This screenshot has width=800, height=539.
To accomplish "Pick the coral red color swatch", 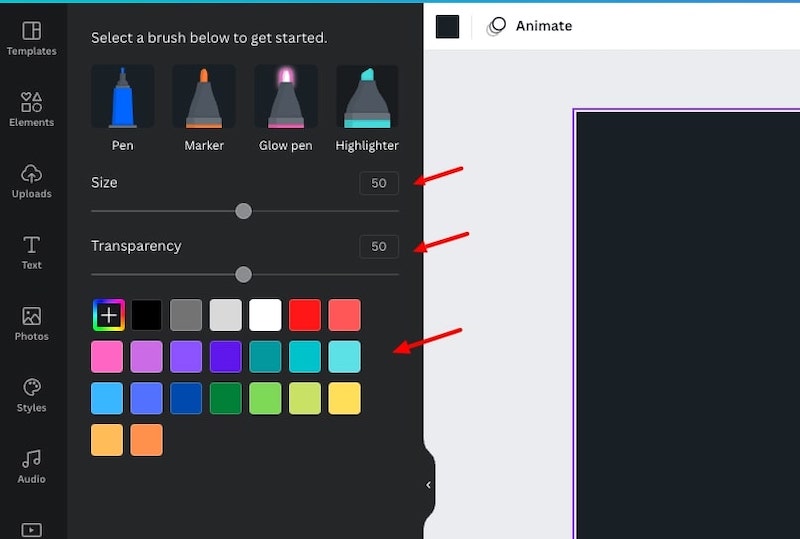I will pyautogui.click(x=344, y=315).
